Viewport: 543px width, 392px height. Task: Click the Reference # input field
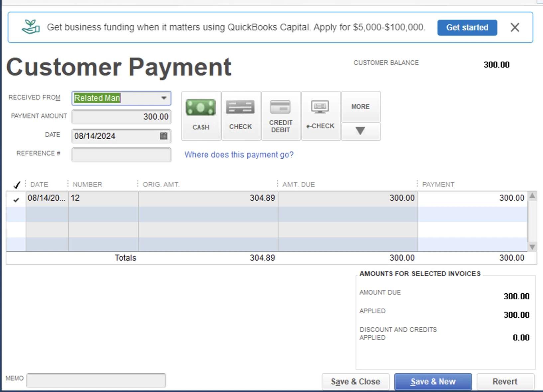pos(121,154)
